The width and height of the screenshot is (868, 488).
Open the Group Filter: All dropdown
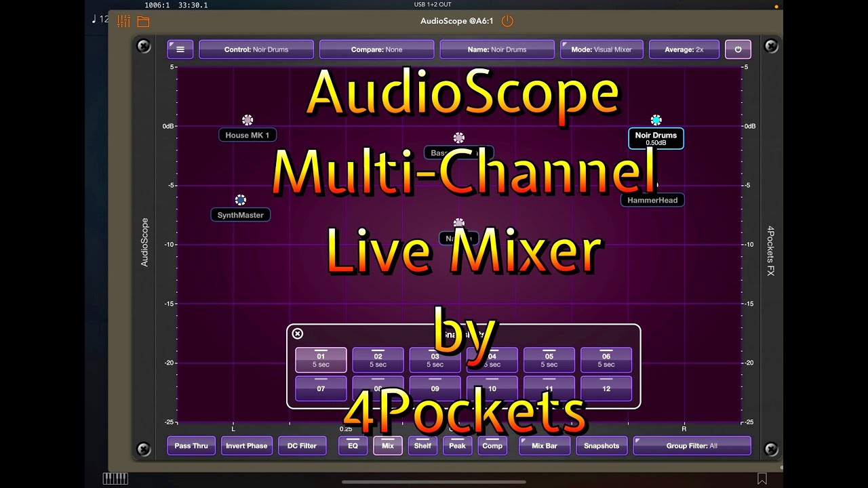[x=692, y=446]
